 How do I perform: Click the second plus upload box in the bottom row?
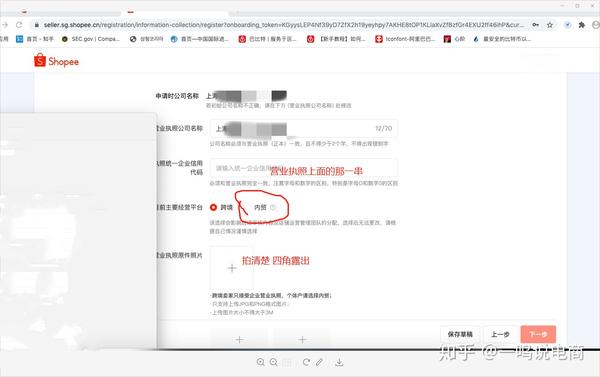[302, 339]
